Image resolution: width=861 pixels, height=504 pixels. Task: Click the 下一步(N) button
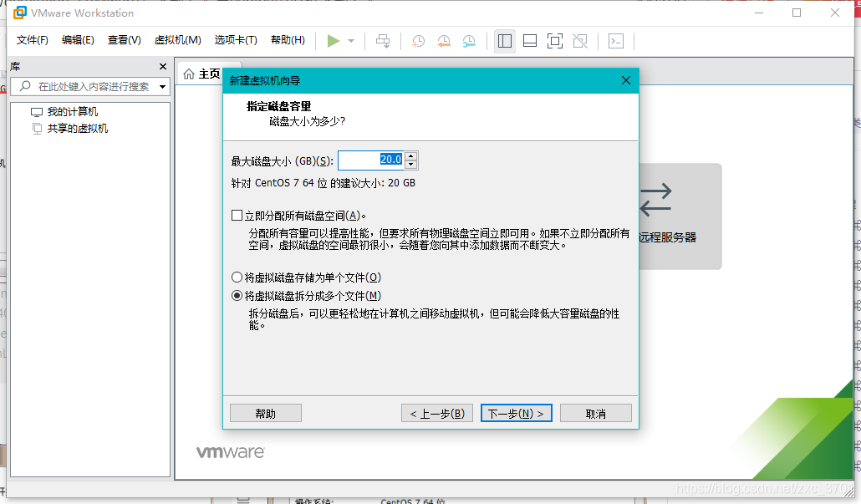516,412
